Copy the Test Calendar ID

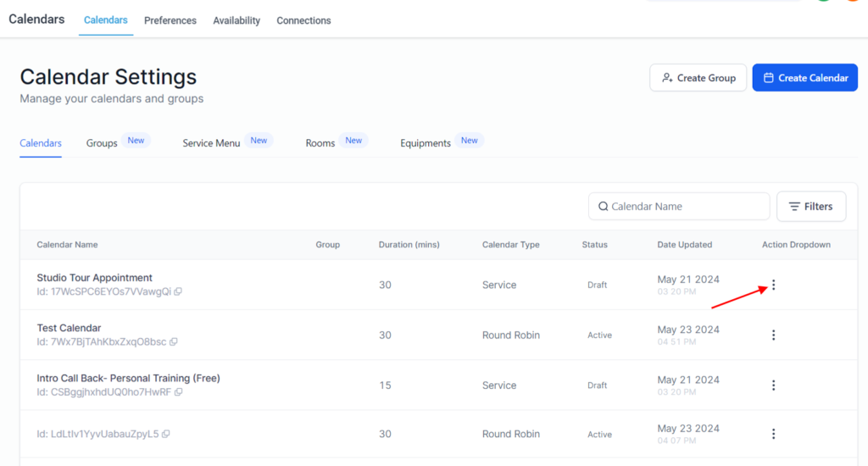point(173,342)
